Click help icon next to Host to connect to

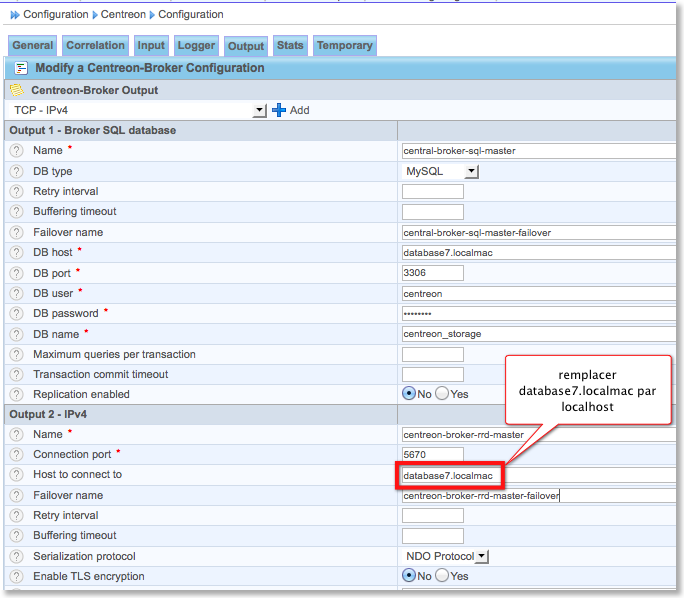[x=16, y=475]
